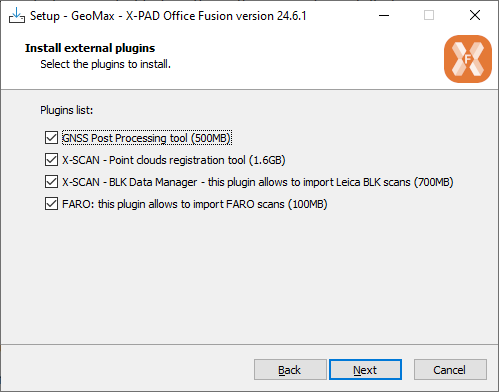Image resolution: width=499 pixels, height=392 pixels.
Task: Toggle the Point clouds registration tool checkbox
Action: [x=51, y=160]
